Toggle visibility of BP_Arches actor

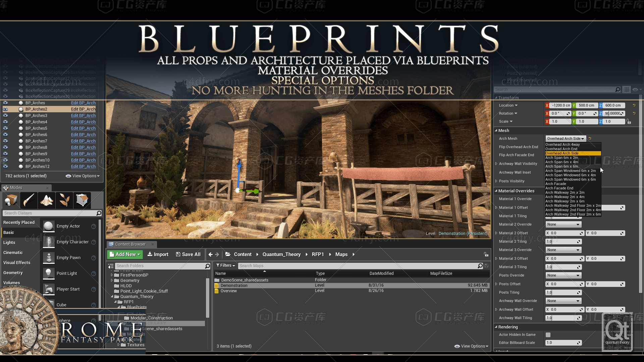[x=5, y=103]
